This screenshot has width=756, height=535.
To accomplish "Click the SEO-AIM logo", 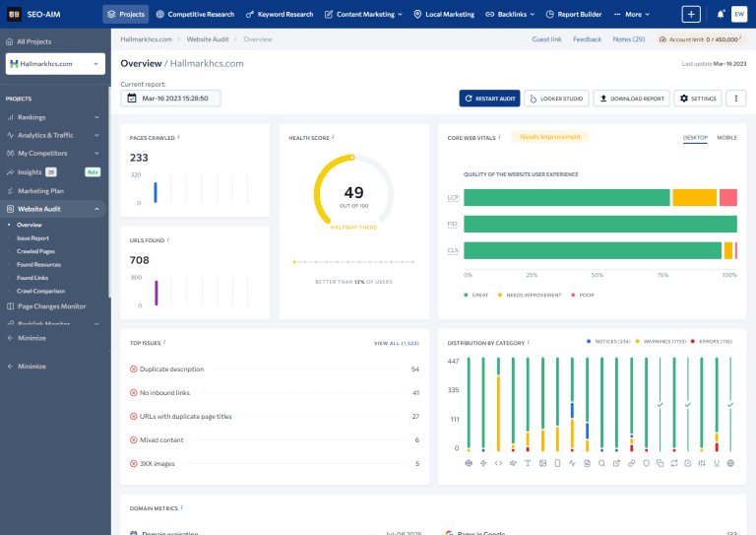I will (x=33, y=14).
